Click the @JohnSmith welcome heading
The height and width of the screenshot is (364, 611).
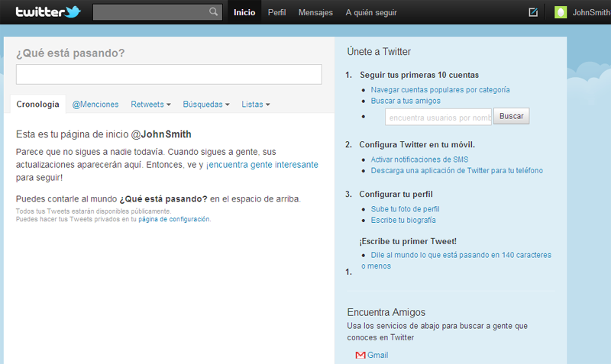pos(104,134)
